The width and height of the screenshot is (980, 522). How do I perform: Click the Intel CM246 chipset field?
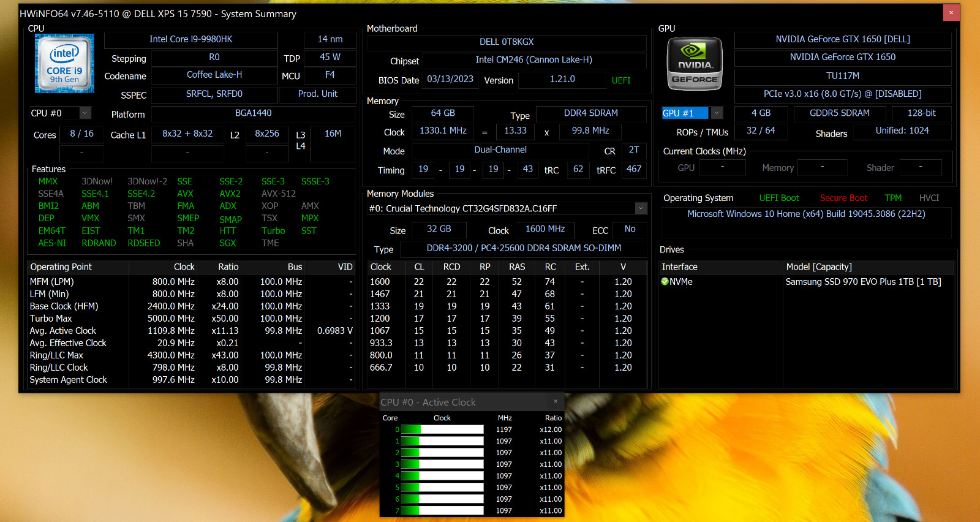tap(533, 60)
